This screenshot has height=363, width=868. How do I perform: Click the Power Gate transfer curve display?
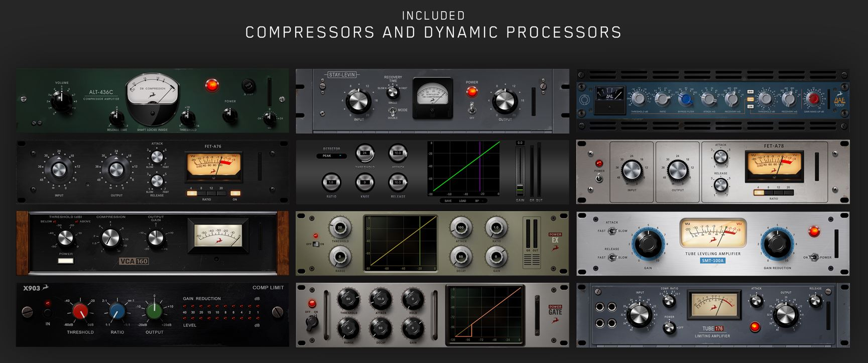[x=484, y=314]
